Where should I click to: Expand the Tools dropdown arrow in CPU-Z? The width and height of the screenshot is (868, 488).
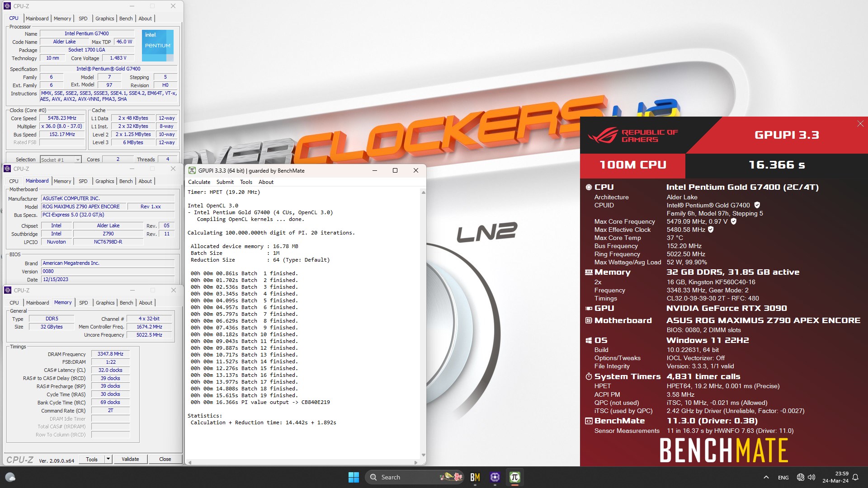click(x=108, y=459)
